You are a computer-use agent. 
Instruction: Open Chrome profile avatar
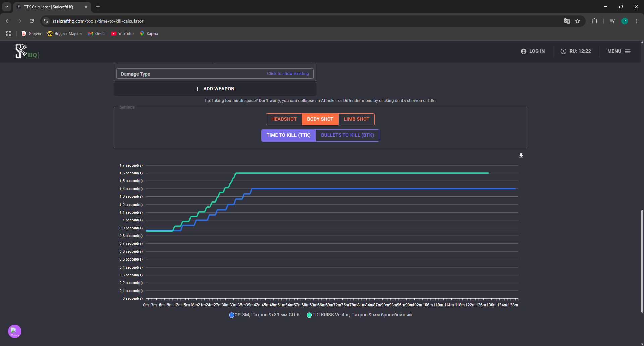(x=624, y=21)
